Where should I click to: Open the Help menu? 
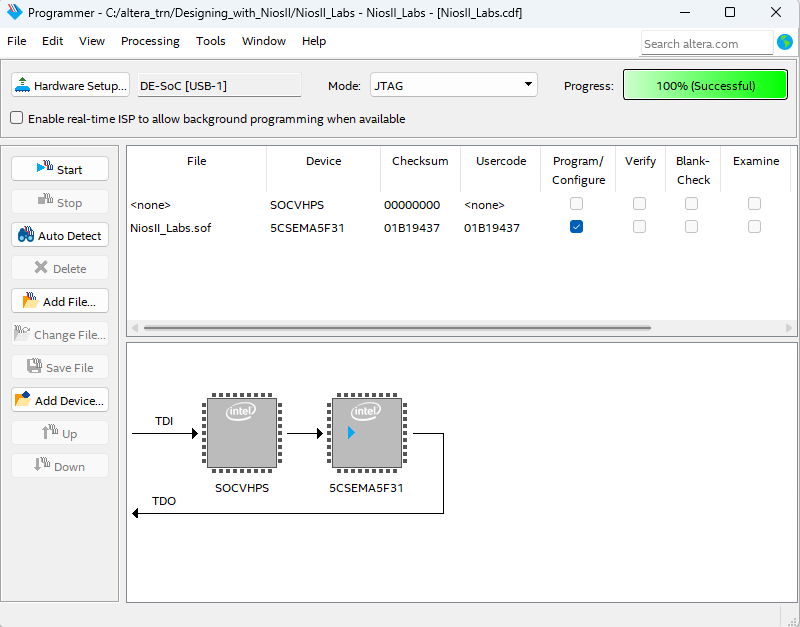(314, 41)
